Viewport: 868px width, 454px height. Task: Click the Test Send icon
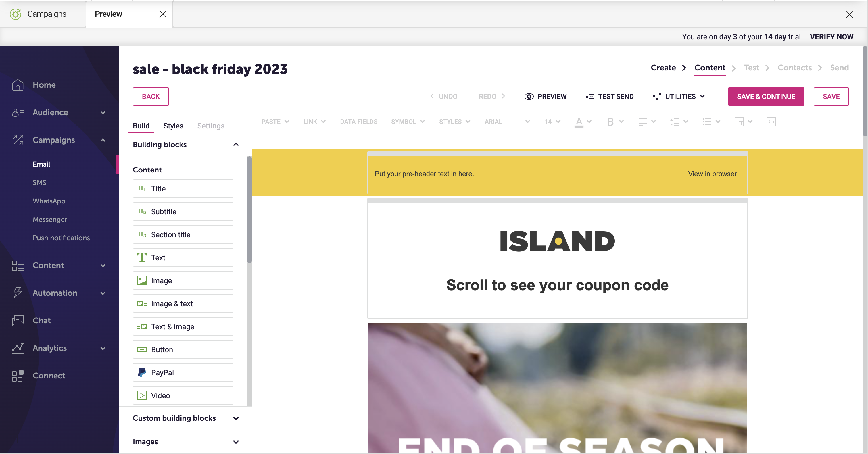(x=589, y=97)
